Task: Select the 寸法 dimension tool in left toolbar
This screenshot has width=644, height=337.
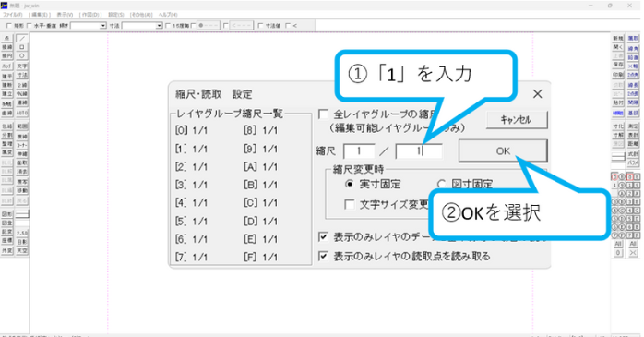Action: coord(22,75)
